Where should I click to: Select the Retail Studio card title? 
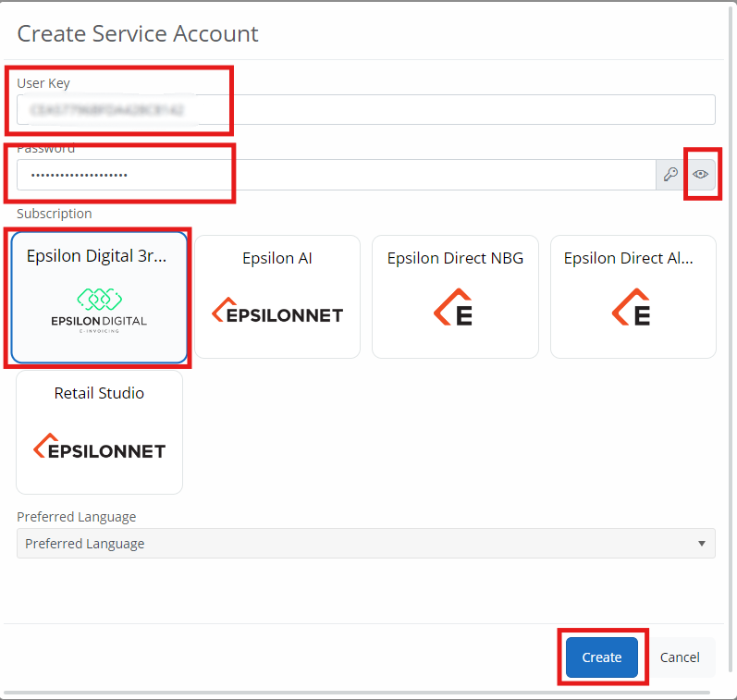coord(99,393)
